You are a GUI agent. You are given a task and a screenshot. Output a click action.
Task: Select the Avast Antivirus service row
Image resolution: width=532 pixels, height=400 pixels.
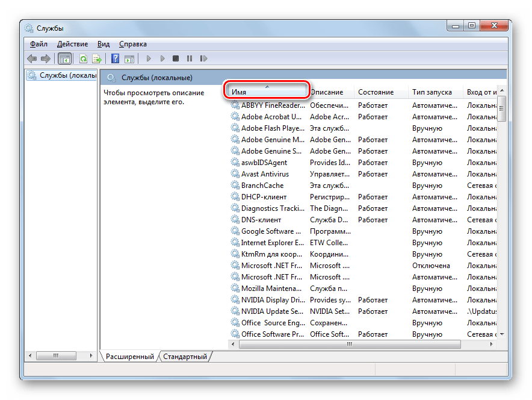[265, 174]
